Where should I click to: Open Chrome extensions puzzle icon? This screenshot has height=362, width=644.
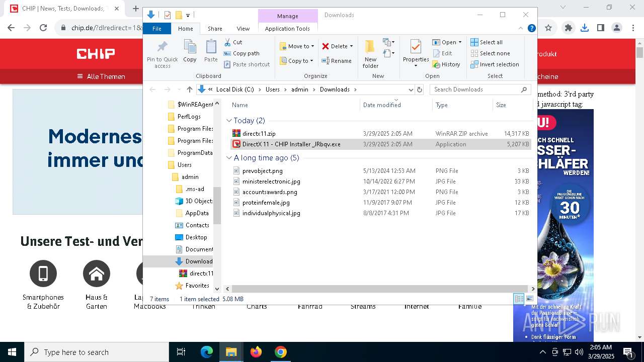[569, 28]
